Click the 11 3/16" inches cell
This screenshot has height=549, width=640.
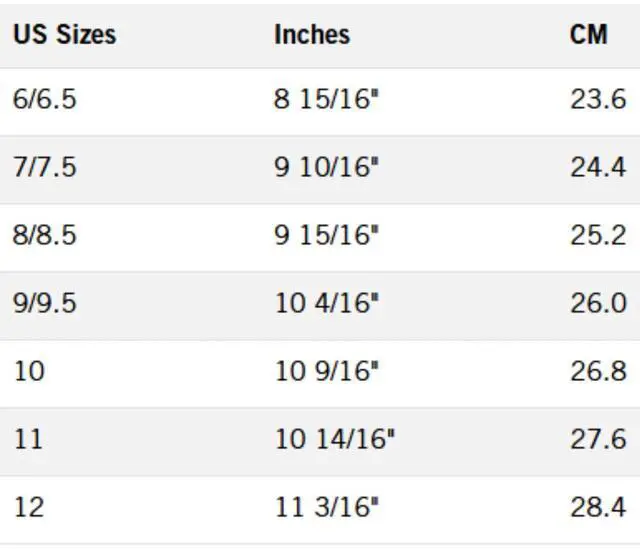(x=327, y=507)
